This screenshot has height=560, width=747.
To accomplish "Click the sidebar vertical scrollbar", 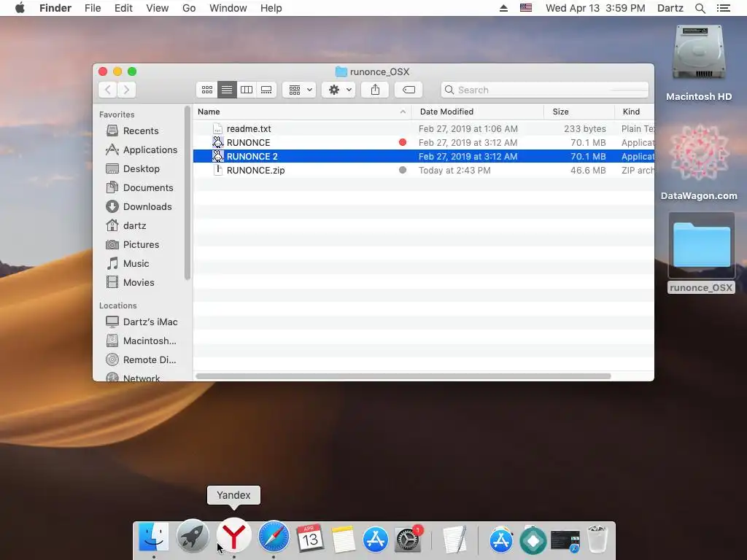I will [187, 192].
